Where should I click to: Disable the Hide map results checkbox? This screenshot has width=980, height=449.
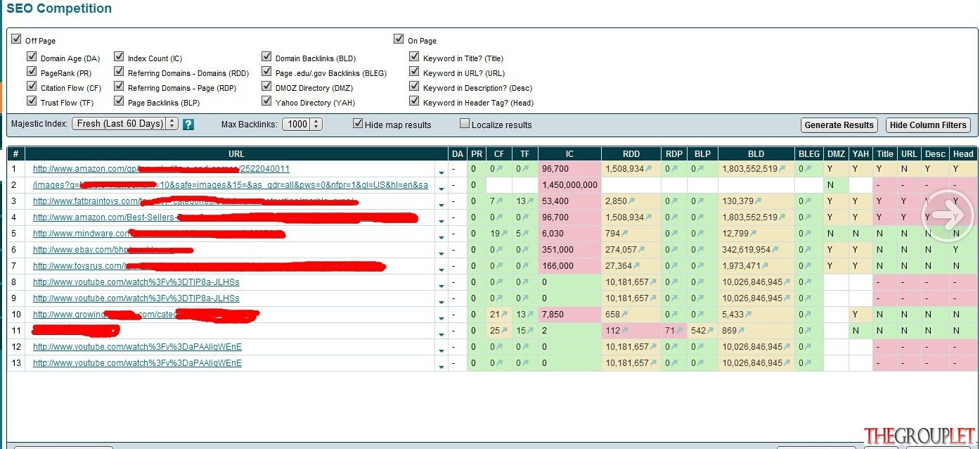point(358,124)
